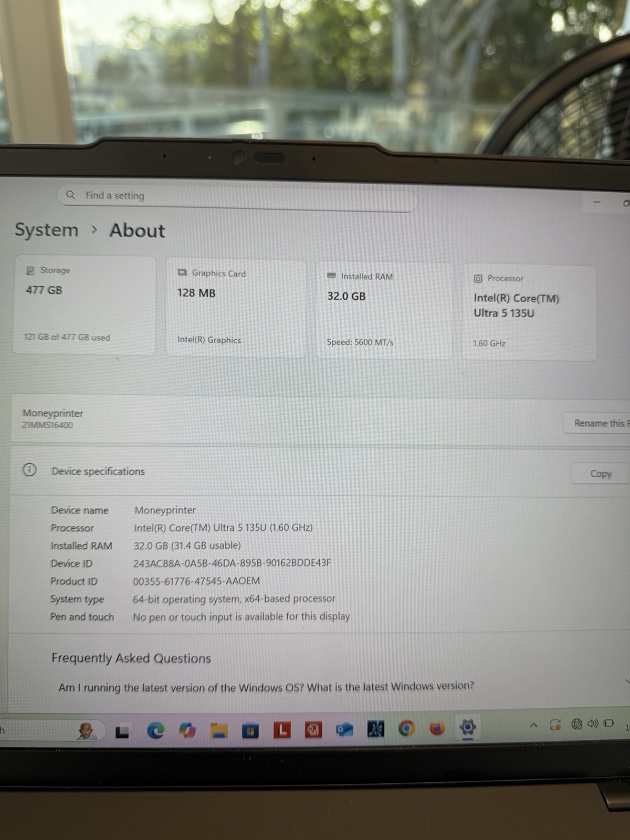
Task: Click the battery tray icon
Action: coord(608,723)
